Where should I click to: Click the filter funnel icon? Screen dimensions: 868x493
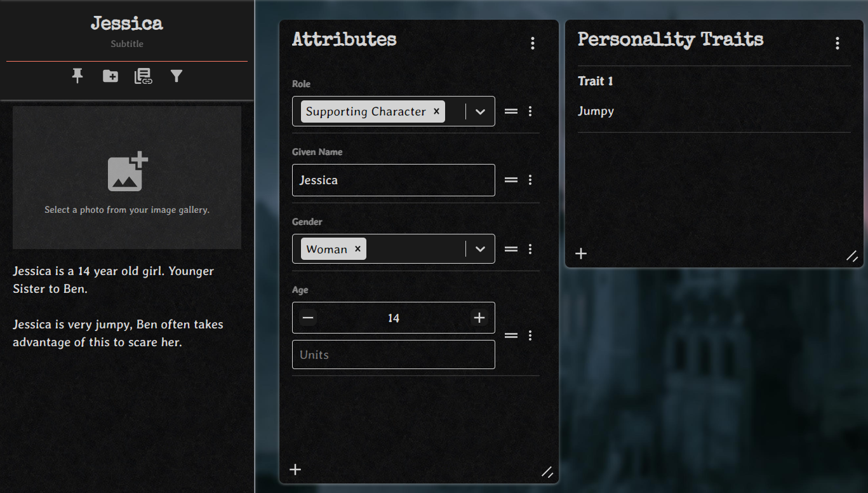pyautogui.click(x=177, y=76)
